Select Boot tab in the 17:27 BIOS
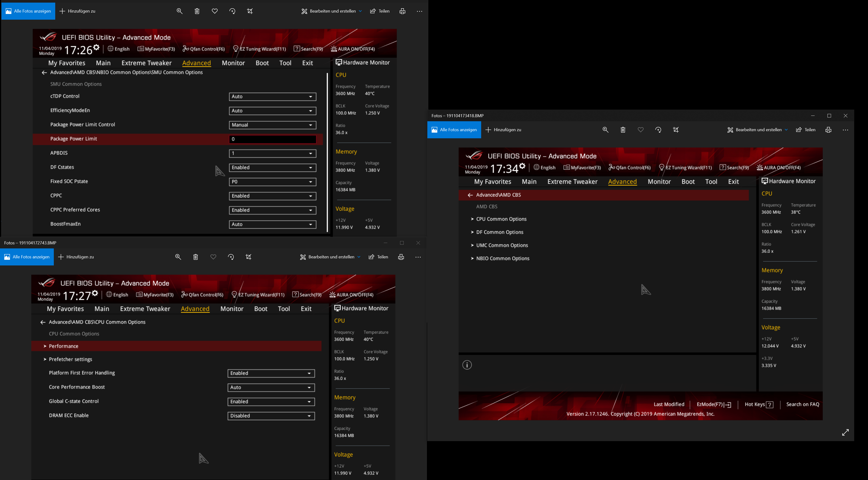 (x=261, y=309)
